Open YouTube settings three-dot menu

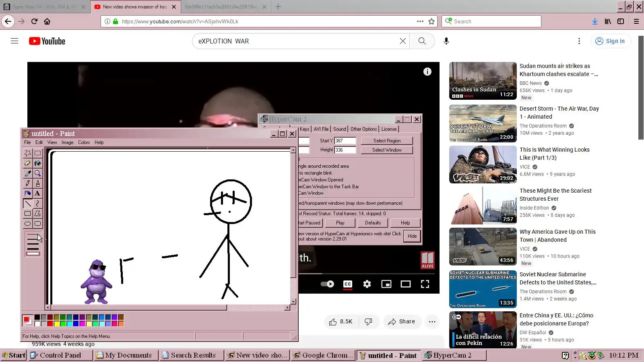tap(579, 41)
